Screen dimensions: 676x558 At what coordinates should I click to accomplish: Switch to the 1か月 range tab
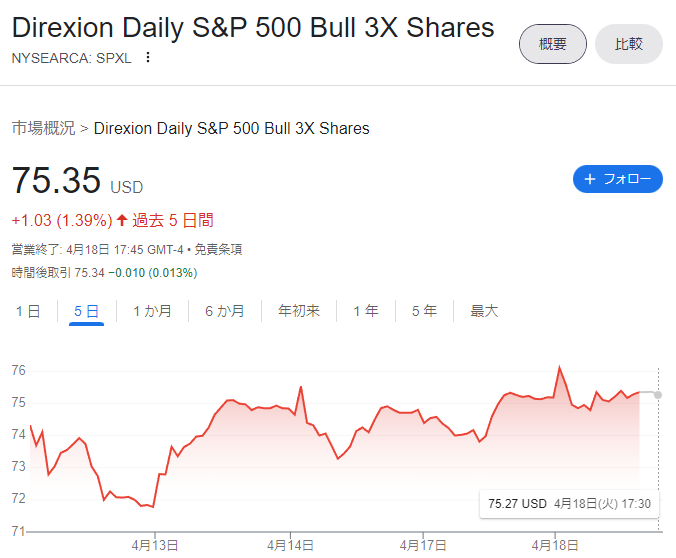[152, 311]
